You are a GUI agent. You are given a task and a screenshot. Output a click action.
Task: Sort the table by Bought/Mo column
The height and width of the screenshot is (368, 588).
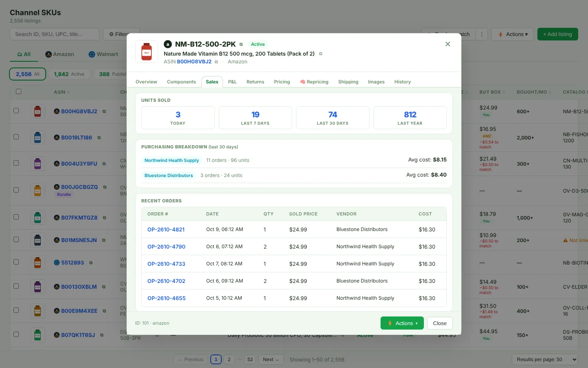click(x=534, y=92)
